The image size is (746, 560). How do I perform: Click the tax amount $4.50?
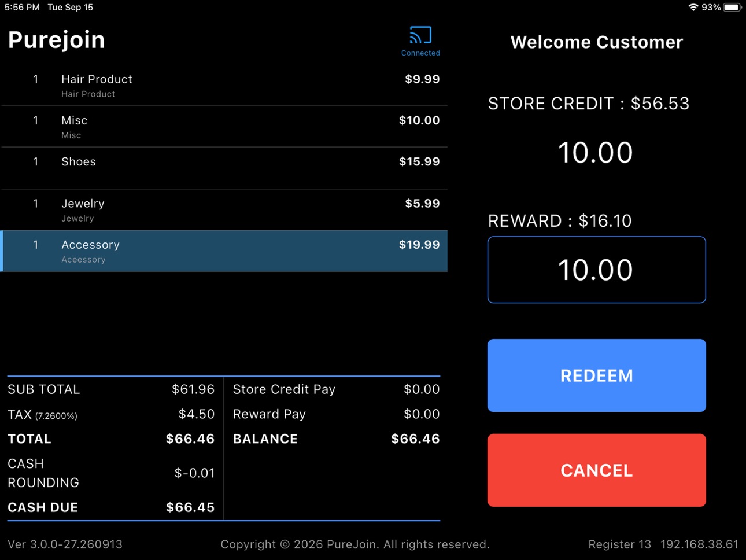(197, 414)
